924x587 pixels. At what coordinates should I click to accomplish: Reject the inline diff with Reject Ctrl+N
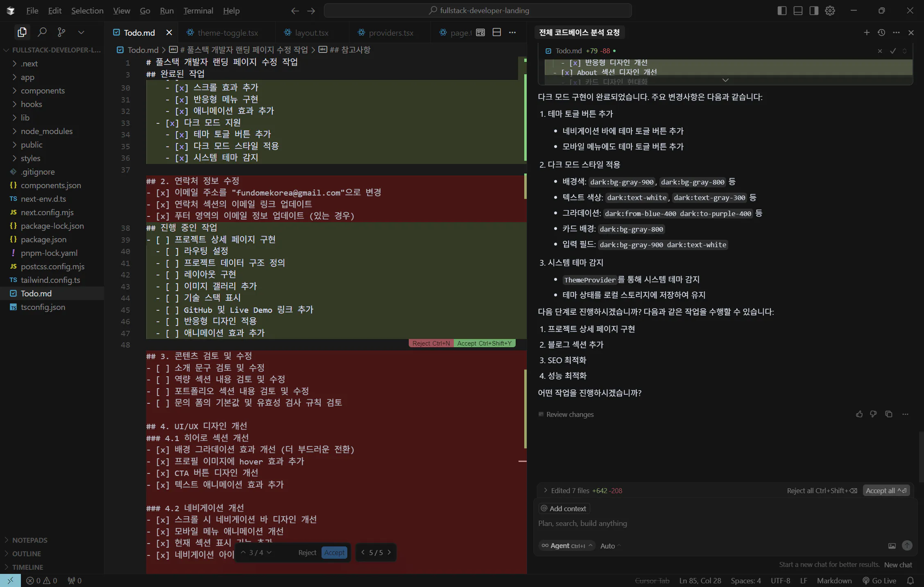tap(431, 344)
